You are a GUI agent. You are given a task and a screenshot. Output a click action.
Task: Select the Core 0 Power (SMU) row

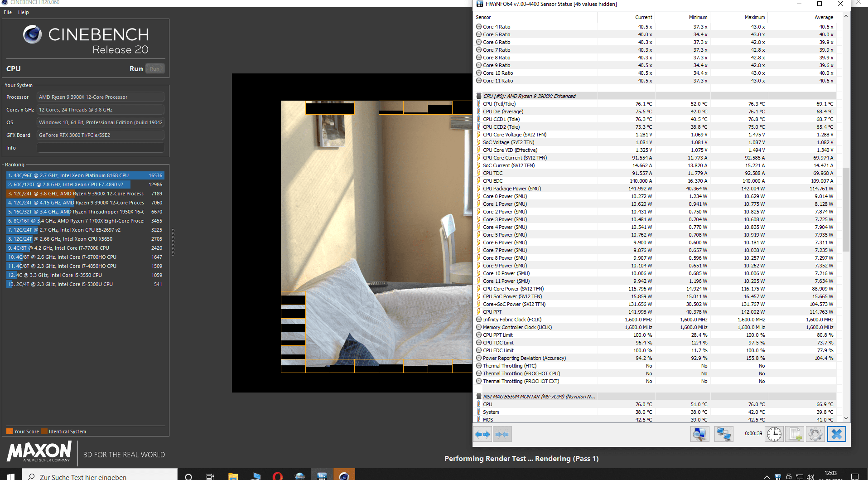[655, 196]
